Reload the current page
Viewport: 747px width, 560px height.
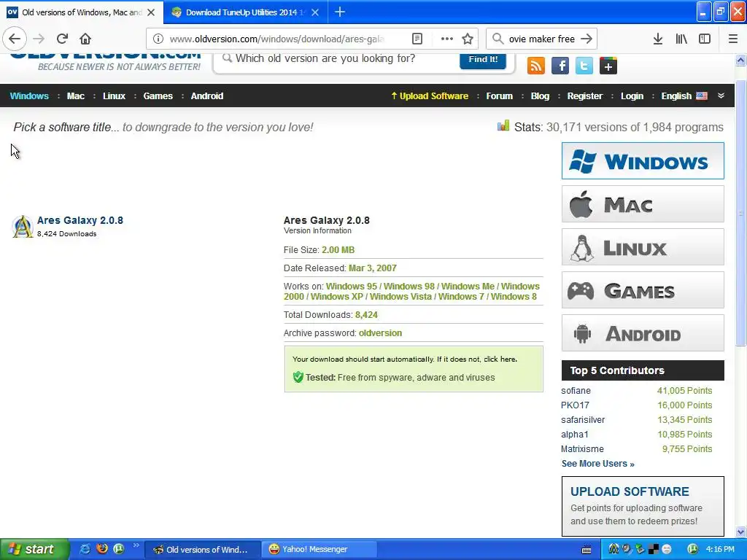pyautogui.click(x=62, y=39)
